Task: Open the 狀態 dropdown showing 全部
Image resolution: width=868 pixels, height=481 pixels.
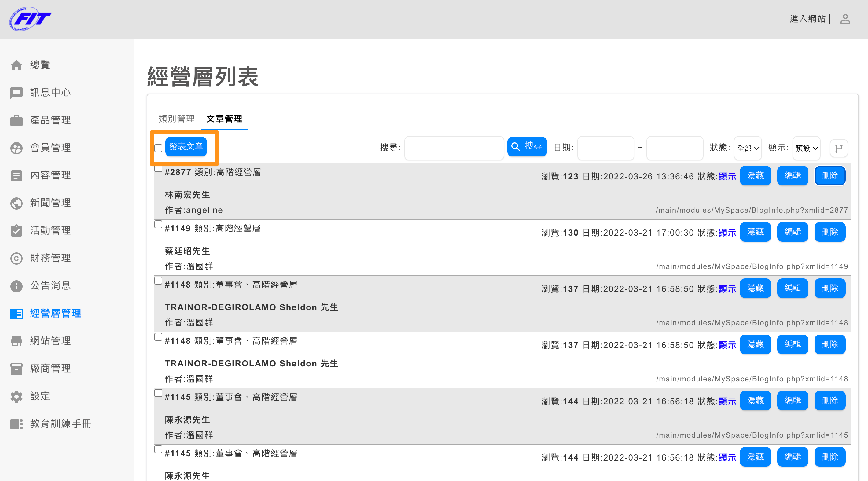Action: point(748,148)
